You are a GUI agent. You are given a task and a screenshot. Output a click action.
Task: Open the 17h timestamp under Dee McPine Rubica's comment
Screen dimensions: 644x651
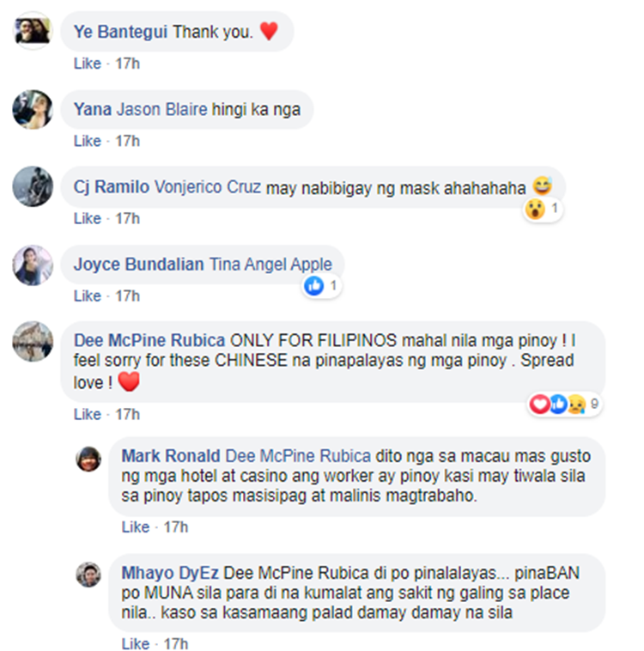pyautogui.click(x=127, y=414)
